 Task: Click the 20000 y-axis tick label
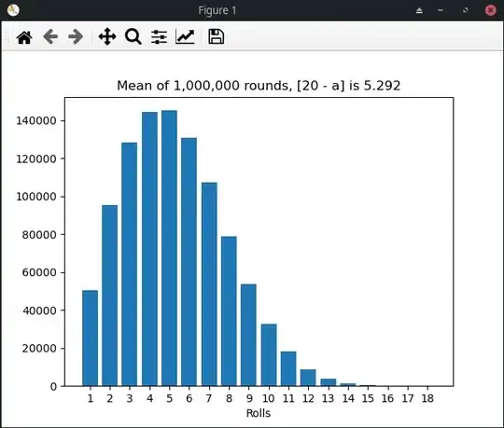coord(39,349)
